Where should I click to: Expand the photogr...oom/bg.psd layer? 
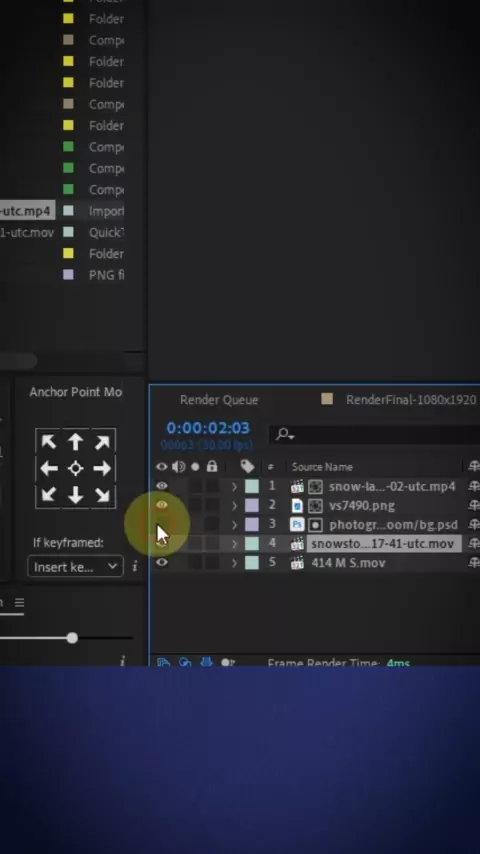pyautogui.click(x=234, y=524)
